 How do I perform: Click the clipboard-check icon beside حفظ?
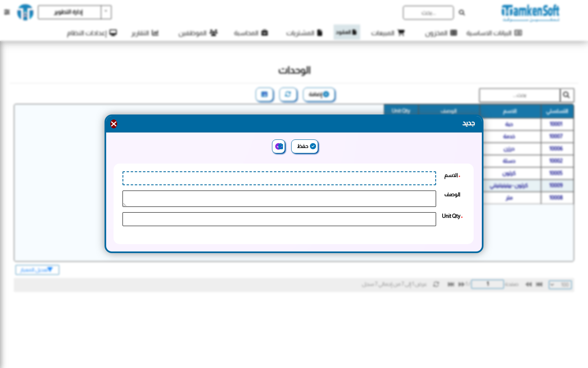point(279,146)
